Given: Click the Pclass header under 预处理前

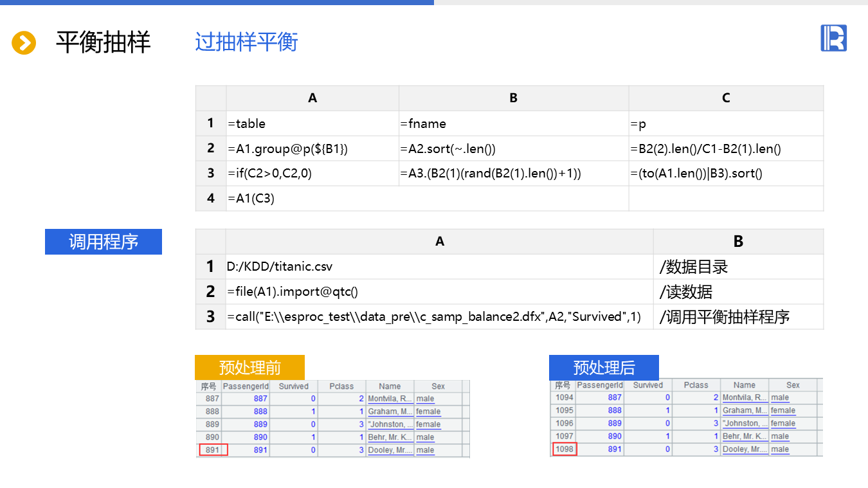Looking at the screenshot, I should [341, 386].
